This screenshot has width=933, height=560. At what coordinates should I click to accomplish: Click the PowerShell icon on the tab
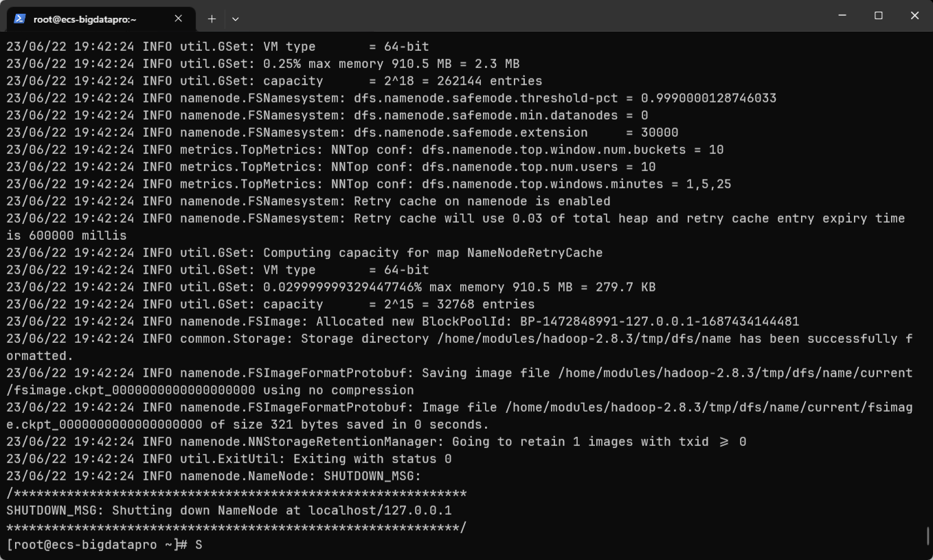tap(20, 19)
